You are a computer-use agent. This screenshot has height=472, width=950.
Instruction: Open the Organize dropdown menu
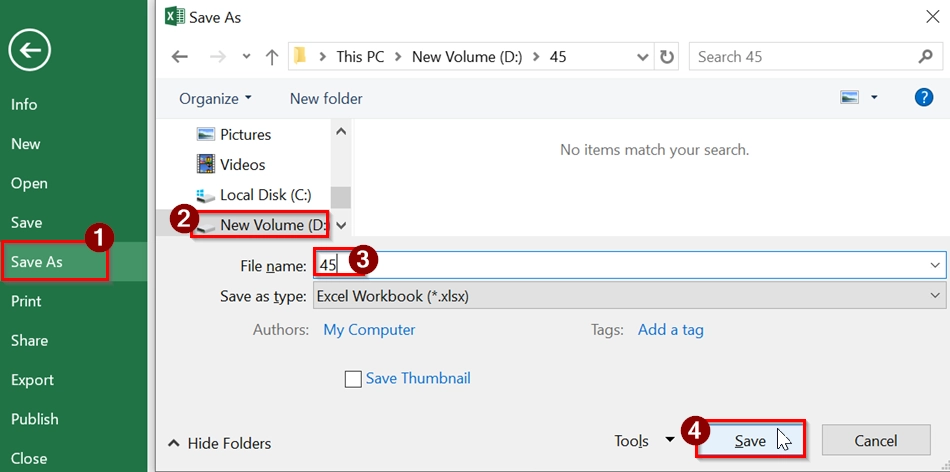tap(215, 98)
